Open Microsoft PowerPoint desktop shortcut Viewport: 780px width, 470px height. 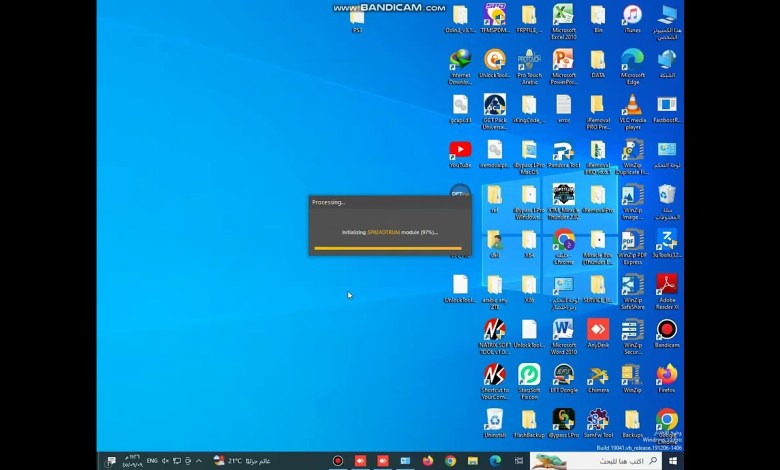(563, 67)
